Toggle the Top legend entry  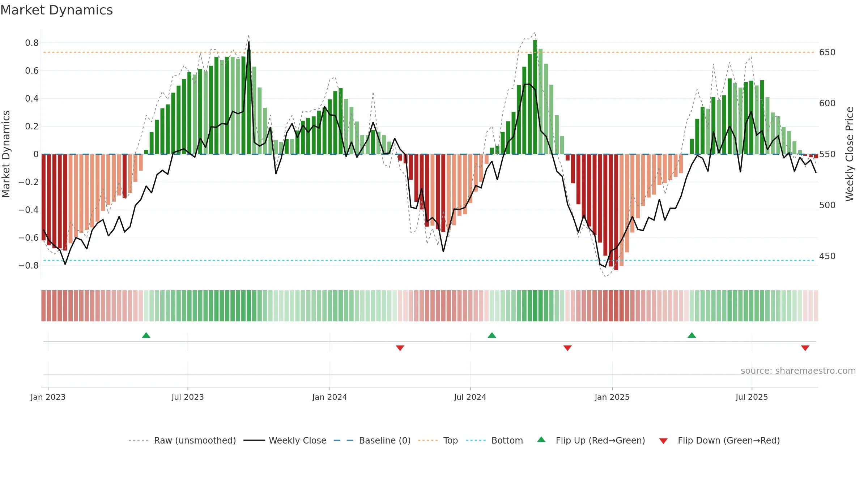click(438, 440)
